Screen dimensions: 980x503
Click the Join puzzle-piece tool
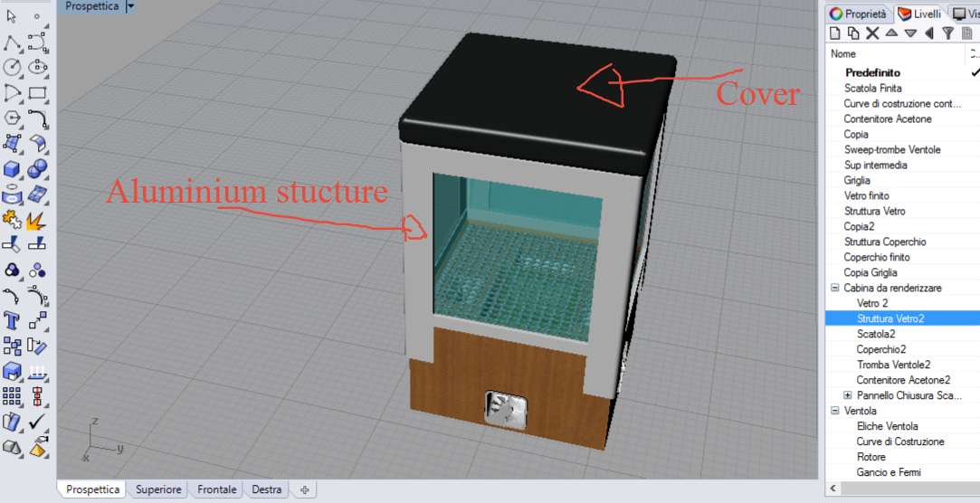[x=12, y=219]
